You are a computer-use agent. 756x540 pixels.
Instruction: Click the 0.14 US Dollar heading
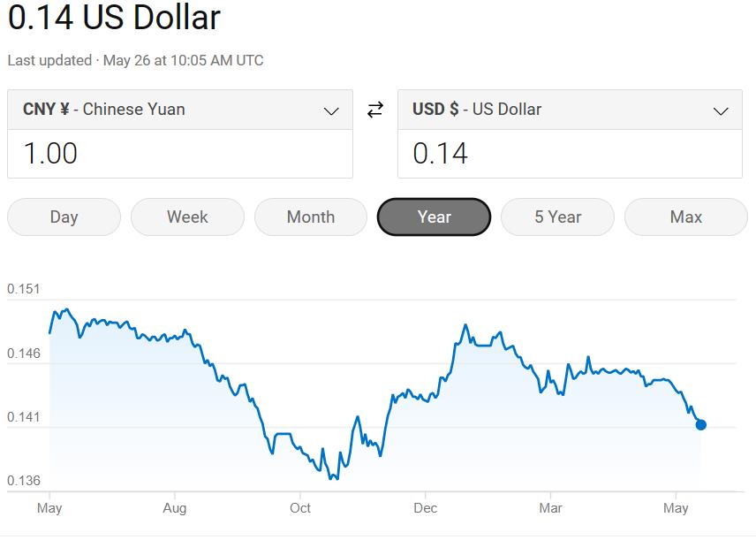coord(114,18)
